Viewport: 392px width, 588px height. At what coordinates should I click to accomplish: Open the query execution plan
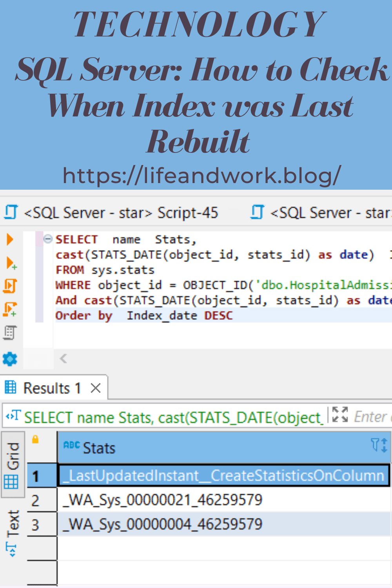point(10,333)
